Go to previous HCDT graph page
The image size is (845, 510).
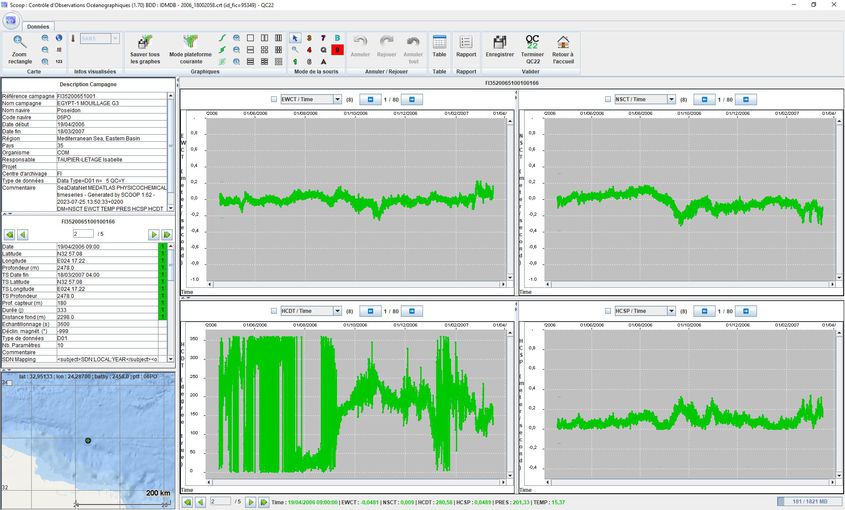tap(370, 311)
